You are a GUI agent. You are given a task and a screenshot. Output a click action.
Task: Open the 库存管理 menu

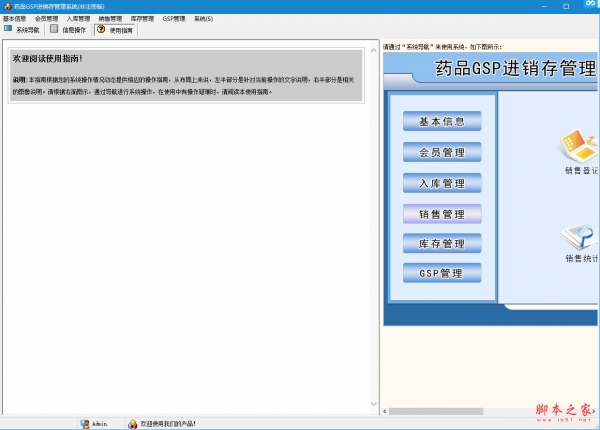click(x=142, y=19)
